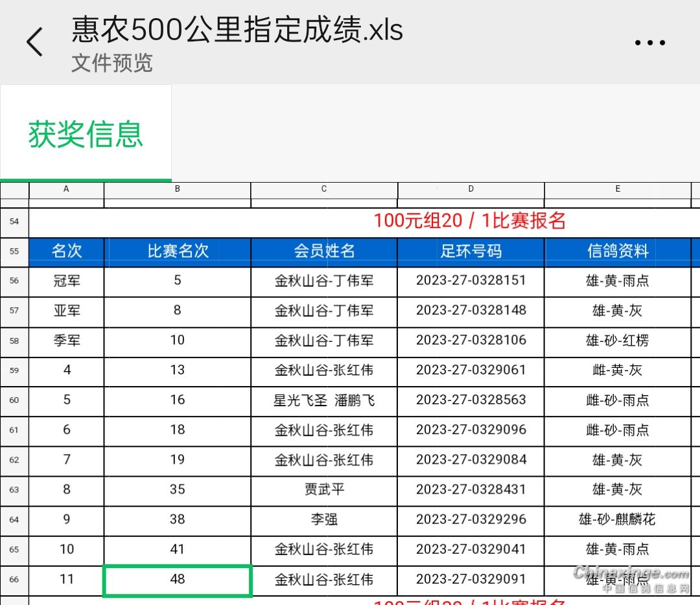Click column C header
This screenshot has width=700, height=605.
[324, 189]
